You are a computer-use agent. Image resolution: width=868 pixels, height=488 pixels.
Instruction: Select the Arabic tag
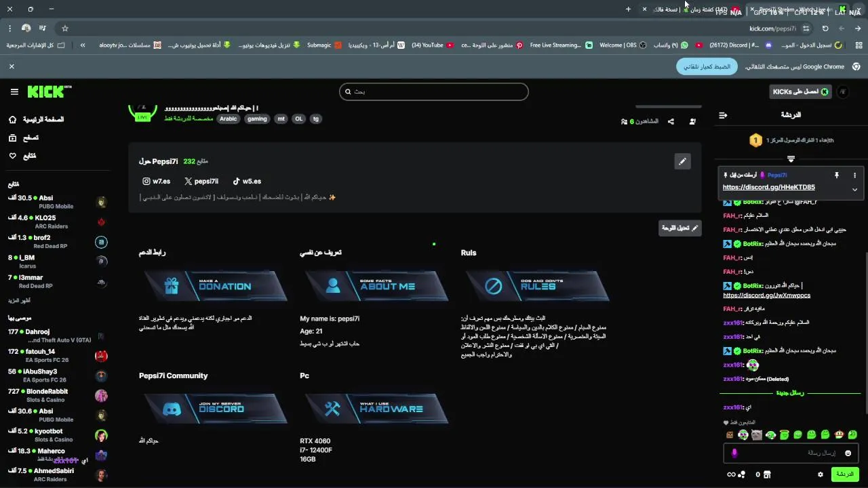pos(229,119)
